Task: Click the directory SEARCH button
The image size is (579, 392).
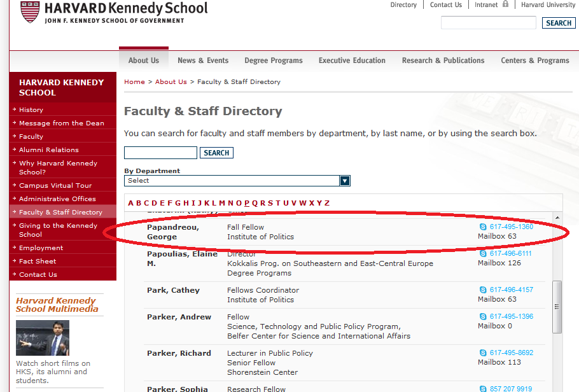Action: point(216,153)
